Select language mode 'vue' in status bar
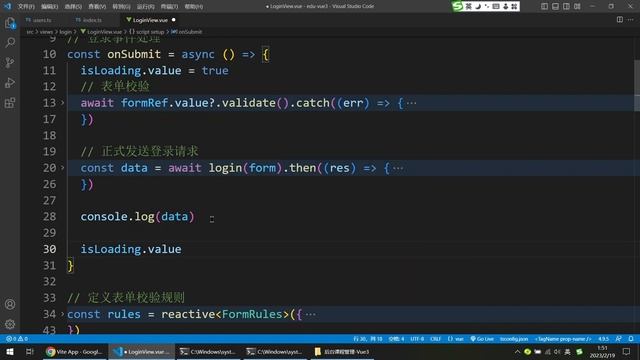The image size is (640, 360). pos(456,339)
